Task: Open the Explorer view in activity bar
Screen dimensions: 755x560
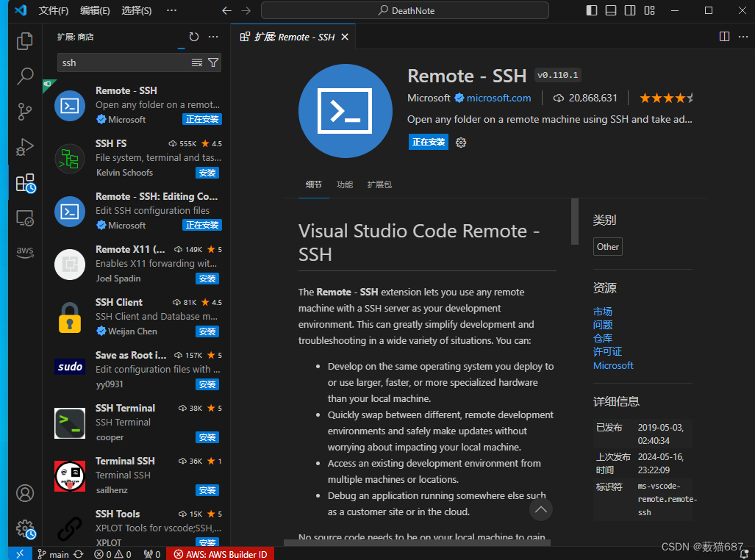Action: [24, 41]
